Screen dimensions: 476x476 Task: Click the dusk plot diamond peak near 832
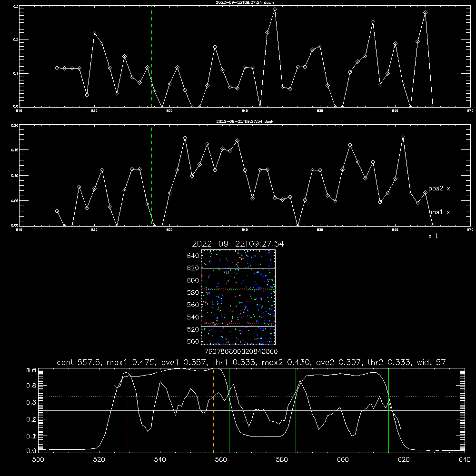pyautogui.click(x=185, y=138)
